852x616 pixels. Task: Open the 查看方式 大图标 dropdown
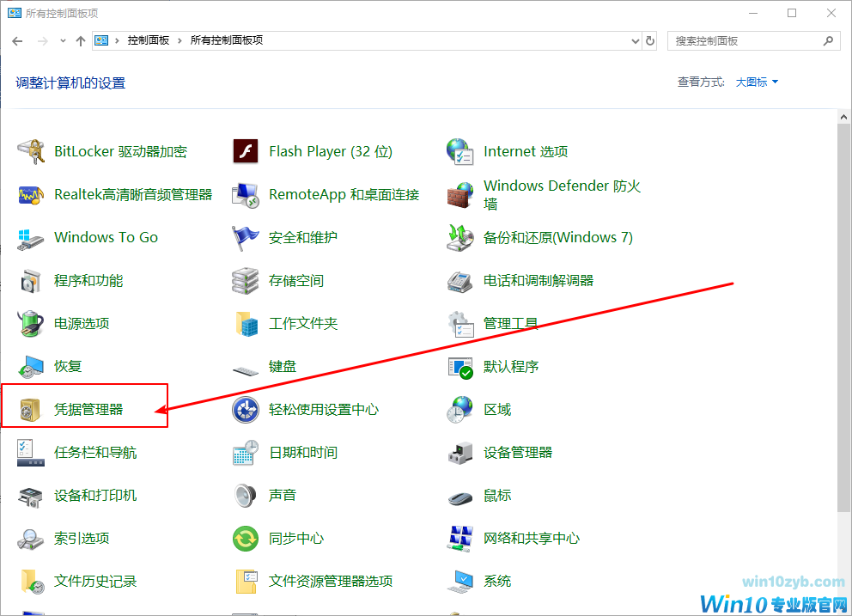point(757,82)
